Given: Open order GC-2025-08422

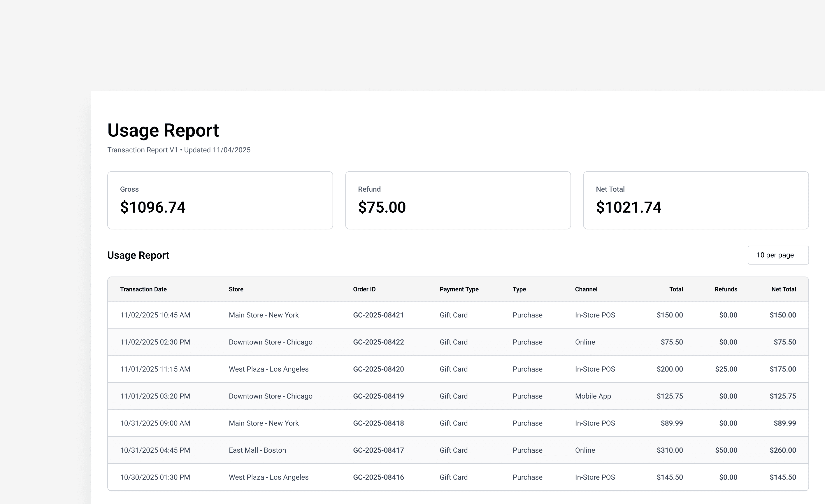Looking at the screenshot, I should tap(378, 342).
